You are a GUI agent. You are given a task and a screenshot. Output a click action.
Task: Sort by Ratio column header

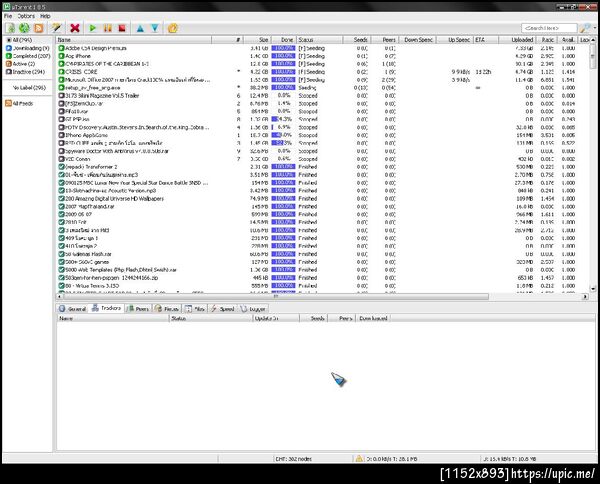pyautogui.click(x=546, y=40)
